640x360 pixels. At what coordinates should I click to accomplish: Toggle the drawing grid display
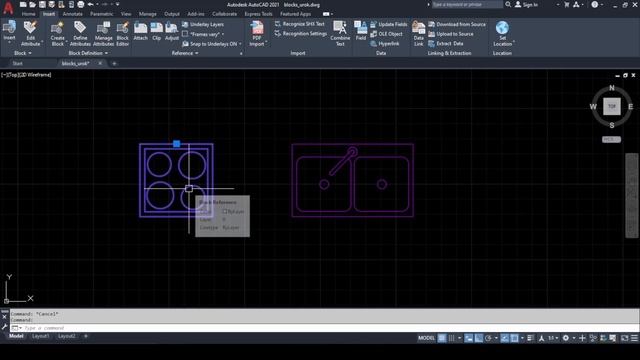click(442, 338)
